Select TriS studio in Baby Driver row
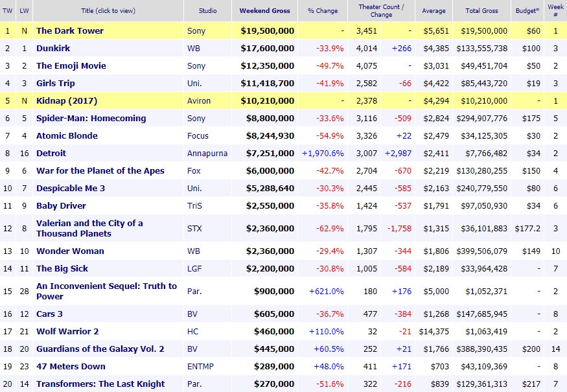This screenshot has width=567, height=392. pos(194,206)
